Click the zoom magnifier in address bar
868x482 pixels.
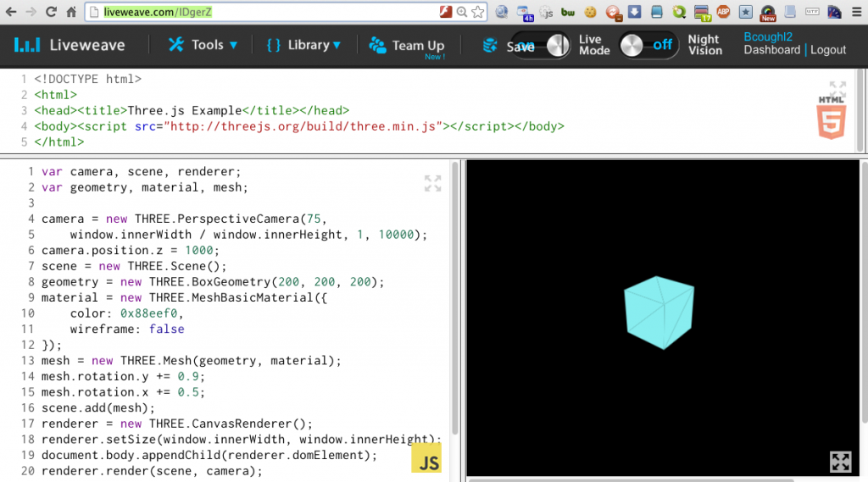(x=462, y=12)
